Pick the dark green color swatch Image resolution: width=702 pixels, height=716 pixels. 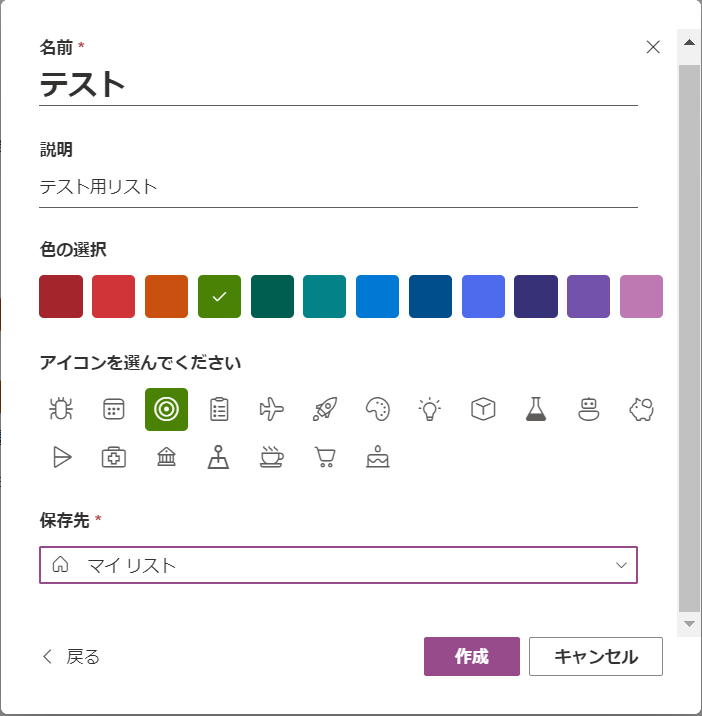pos(272,296)
